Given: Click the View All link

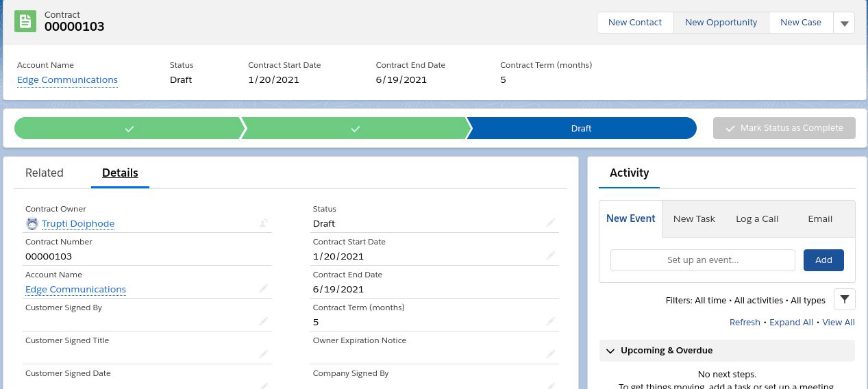Looking at the screenshot, I should tap(839, 322).
